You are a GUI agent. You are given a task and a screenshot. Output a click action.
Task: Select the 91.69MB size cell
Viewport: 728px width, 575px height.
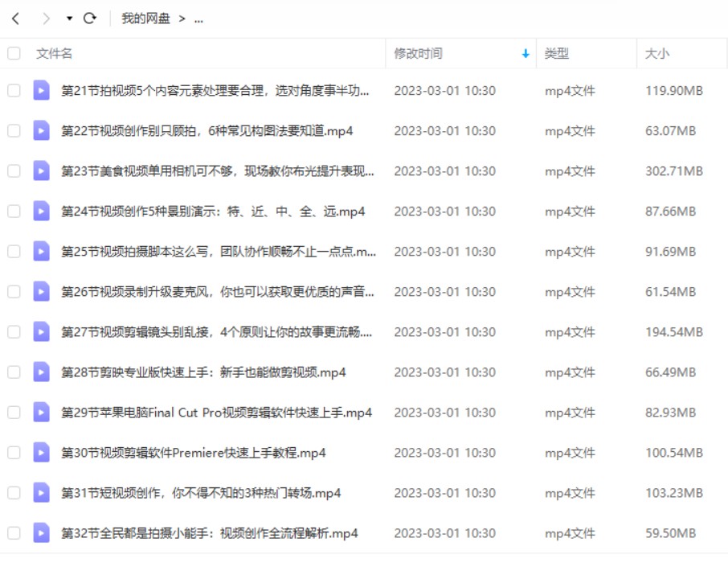tap(670, 252)
